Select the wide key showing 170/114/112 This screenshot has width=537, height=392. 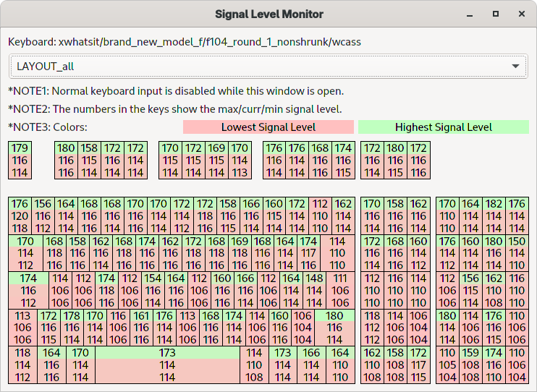coord(25,253)
